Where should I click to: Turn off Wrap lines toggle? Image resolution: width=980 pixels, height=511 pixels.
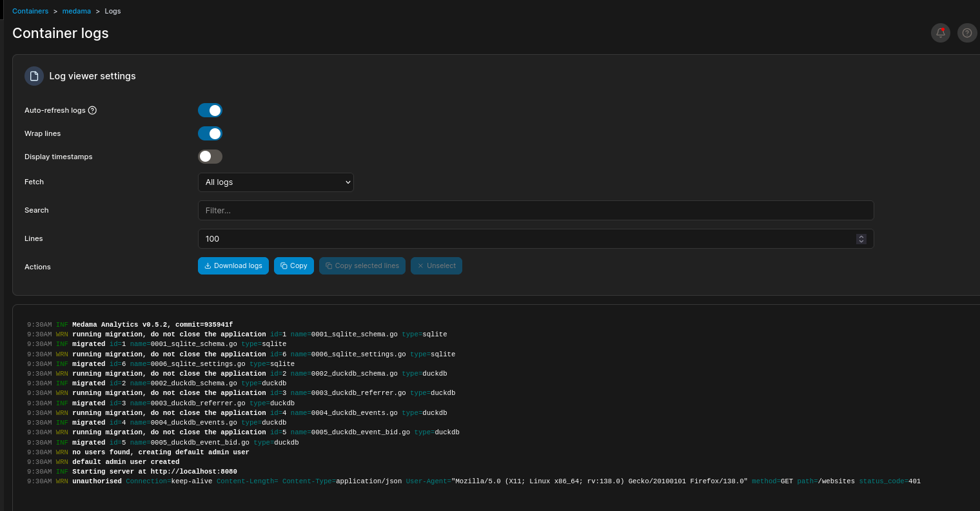click(210, 133)
